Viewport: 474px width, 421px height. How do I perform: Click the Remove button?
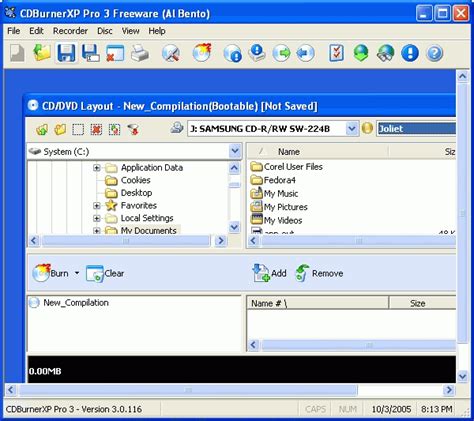pyautogui.click(x=319, y=273)
